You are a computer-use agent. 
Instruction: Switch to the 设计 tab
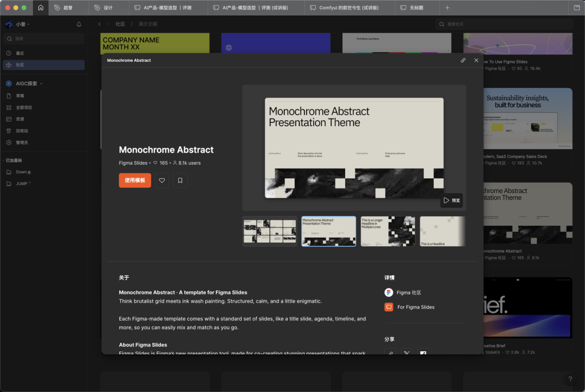[108, 8]
